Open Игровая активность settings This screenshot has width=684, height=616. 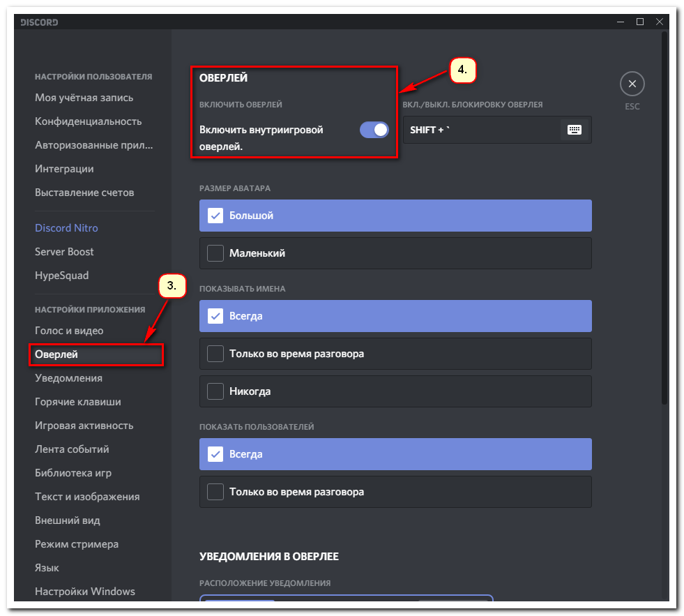(84, 426)
